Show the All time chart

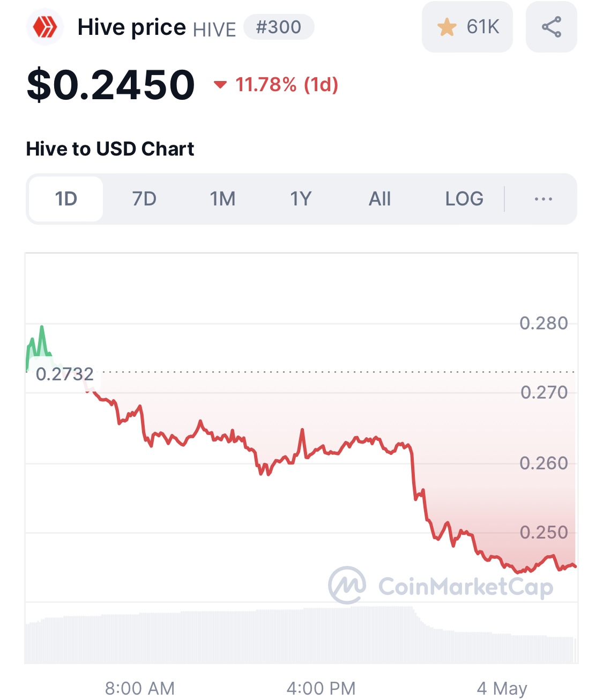(x=379, y=199)
